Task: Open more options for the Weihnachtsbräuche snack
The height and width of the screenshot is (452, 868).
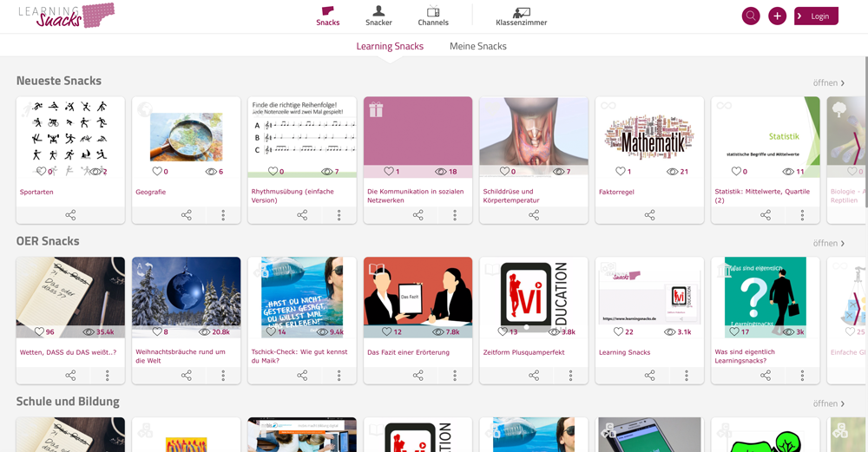Action: click(223, 376)
